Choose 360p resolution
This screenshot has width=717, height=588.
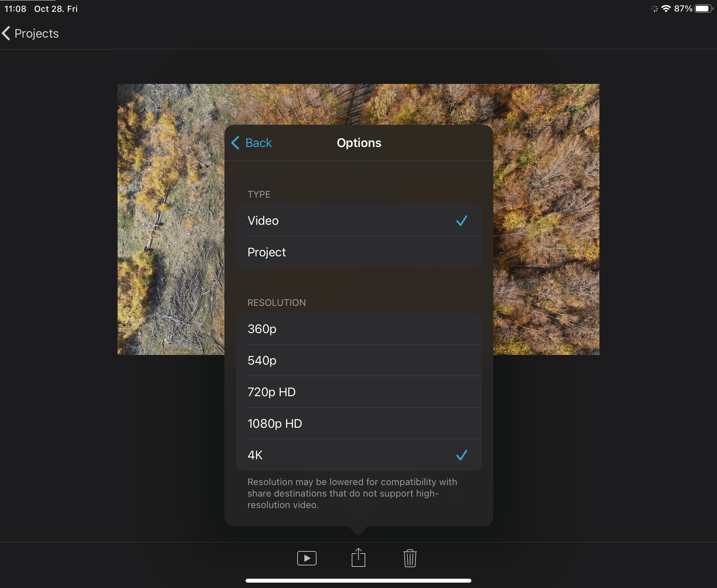[x=358, y=329]
